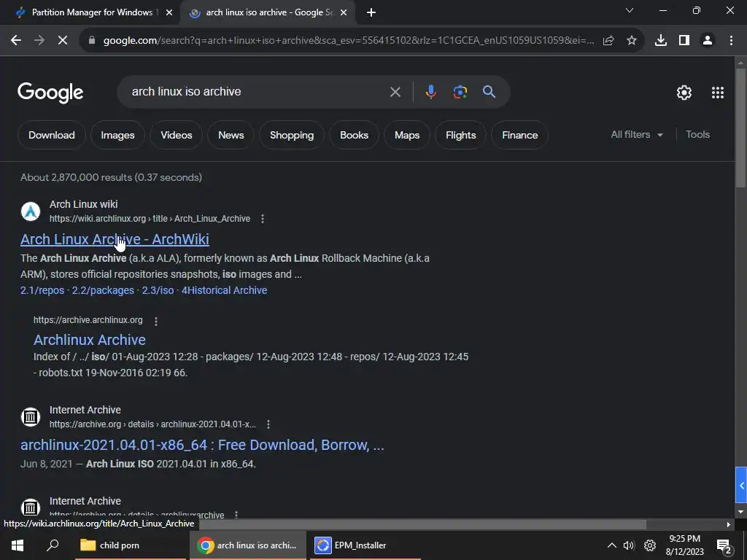Open the 2.1/repos sub-link
The height and width of the screenshot is (560, 747).
click(x=42, y=290)
